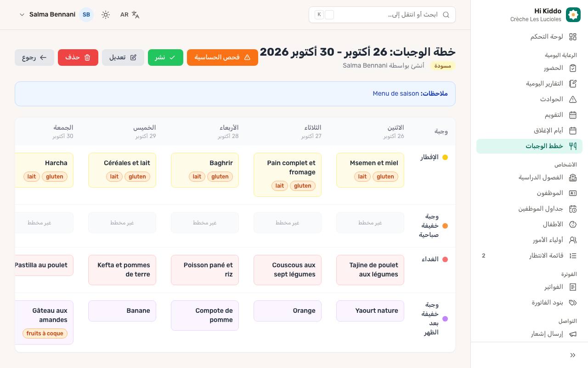Open التقارير اليومية in sidebar
Image resolution: width=588 pixels, height=368 pixels.
529,84
